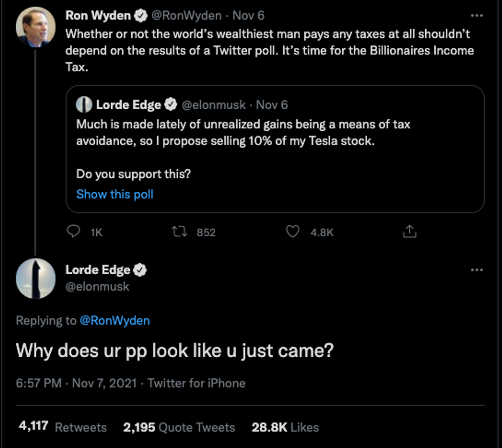Click the Lorde Edge rocket avatar in the reply
The width and height of the screenshot is (502, 448).
point(35,278)
